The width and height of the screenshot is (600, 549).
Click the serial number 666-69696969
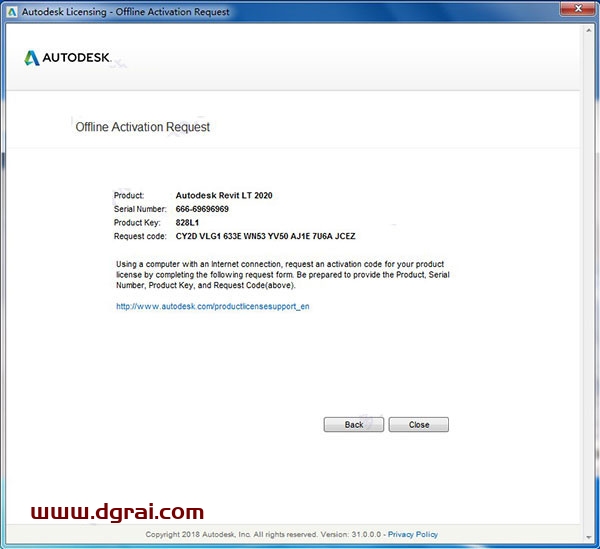point(202,209)
